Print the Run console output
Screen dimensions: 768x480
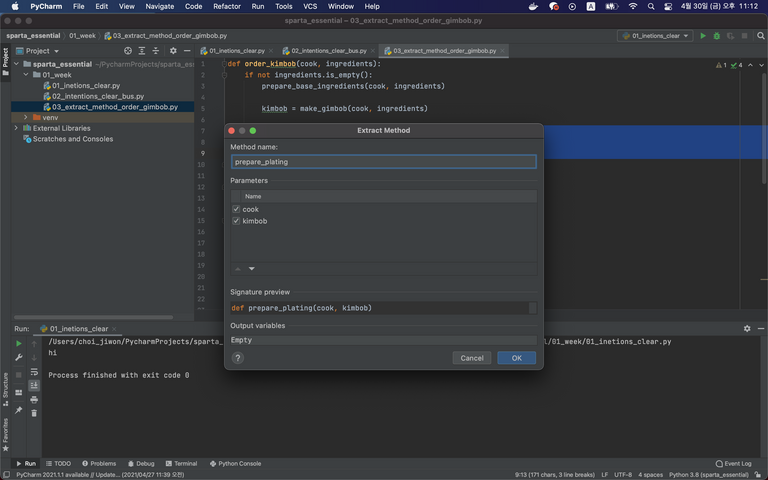pyautogui.click(x=34, y=400)
